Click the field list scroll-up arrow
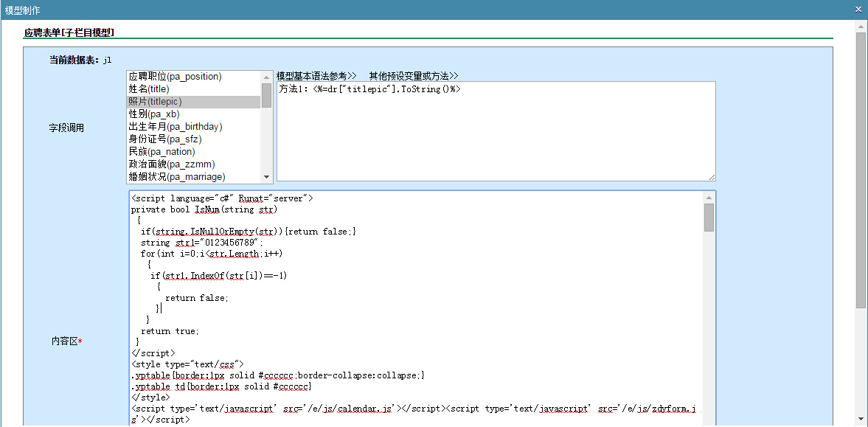The width and height of the screenshot is (868, 427). click(266, 76)
